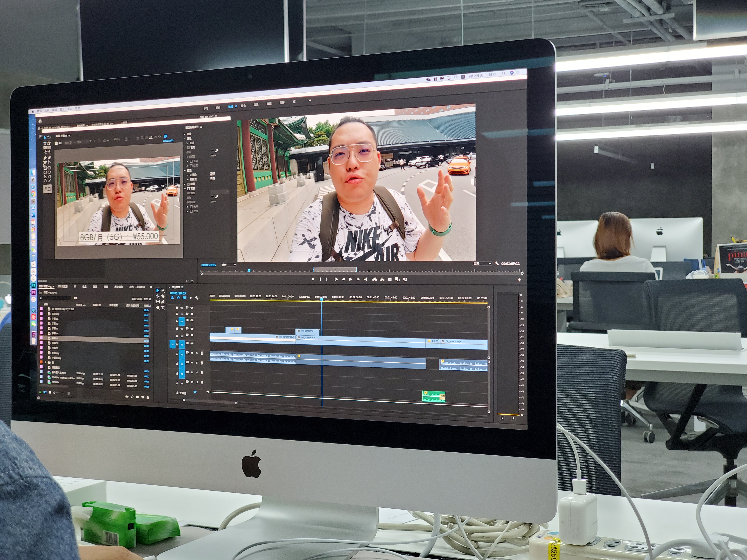The image size is (747, 560).
Task: Open the 适合 zoom level dropdown
Action: (x=229, y=265)
